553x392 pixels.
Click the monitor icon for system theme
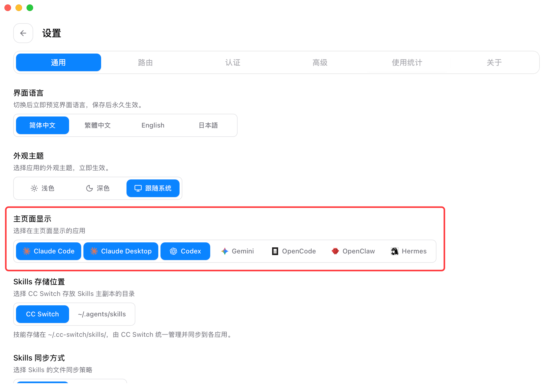coord(138,188)
